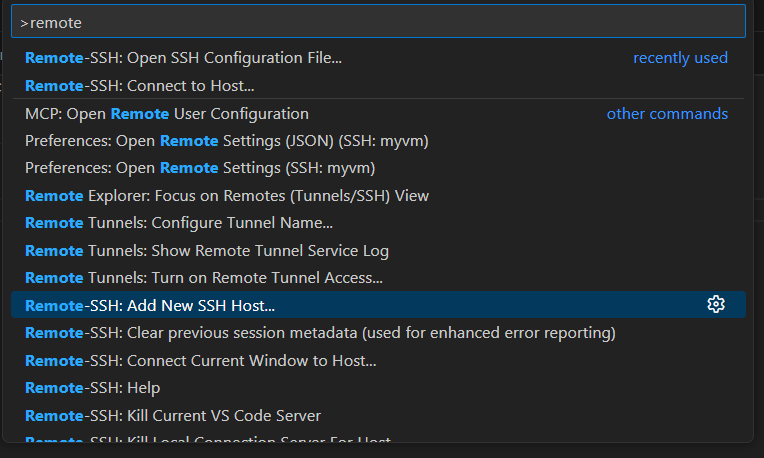
Task: Run Remote-SSH: Open SSH Configuration File command
Action: point(183,58)
